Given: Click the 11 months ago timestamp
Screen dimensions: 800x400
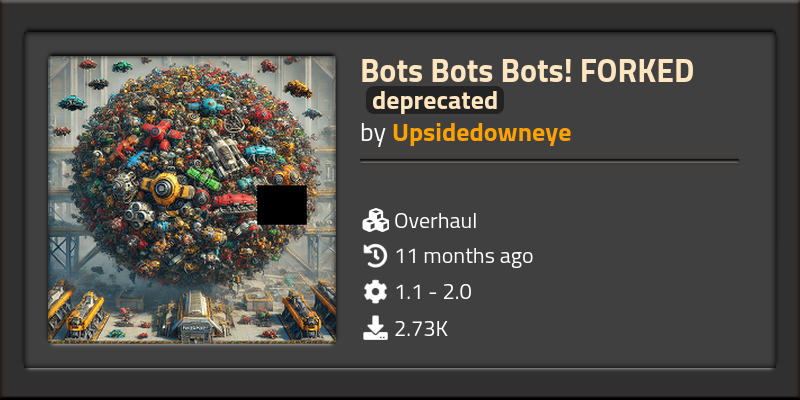Looking at the screenshot, I should (x=464, y=256).
